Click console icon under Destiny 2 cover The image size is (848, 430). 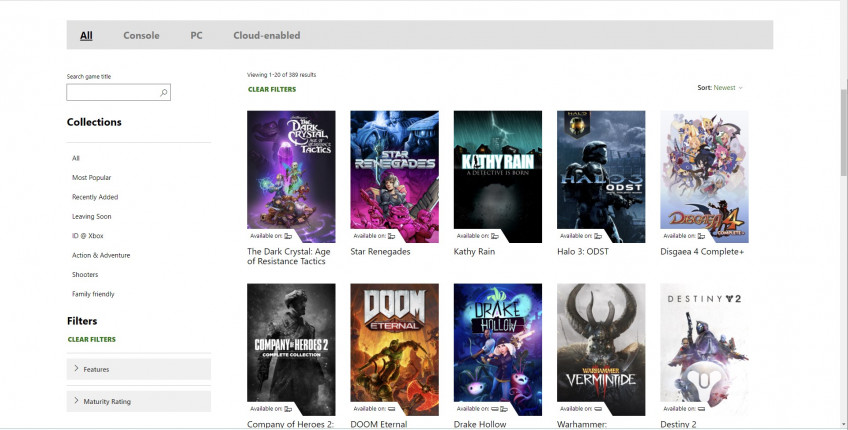pos(701,409)
